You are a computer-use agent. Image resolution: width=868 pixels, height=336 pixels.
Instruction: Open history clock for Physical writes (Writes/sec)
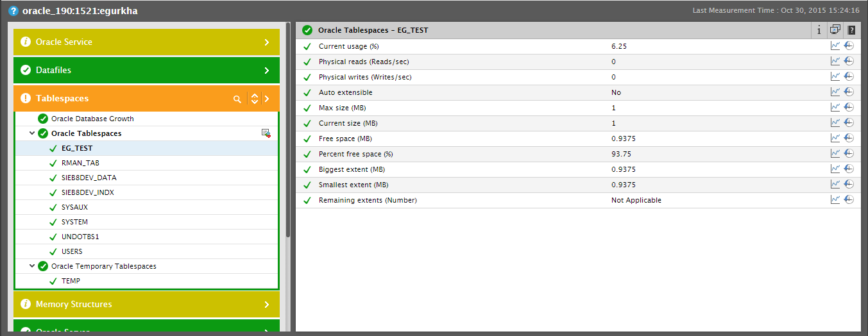point(849,76)
